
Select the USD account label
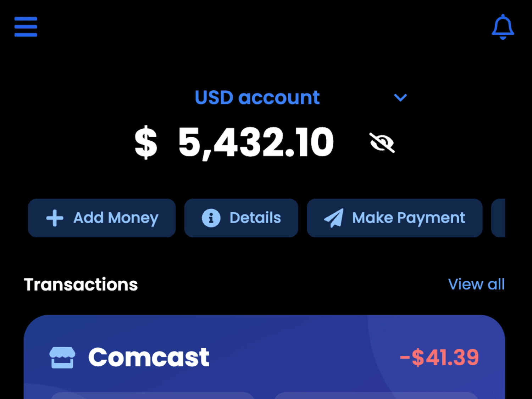257,97
